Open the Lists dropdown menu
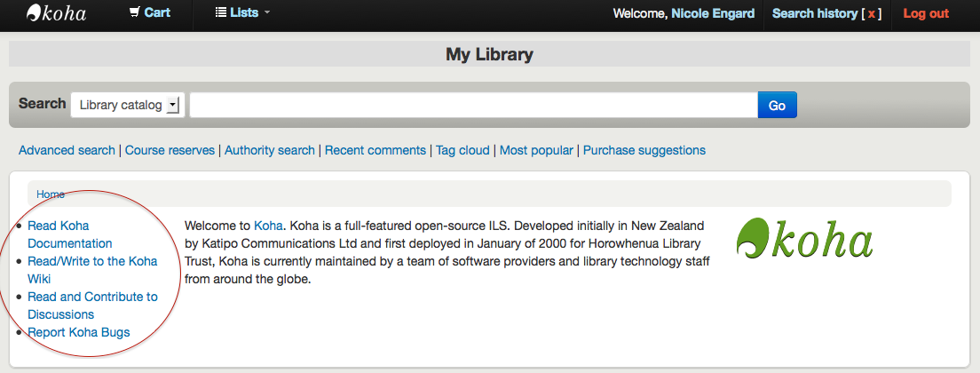The image size is (980, 373). tap(242, 12)
